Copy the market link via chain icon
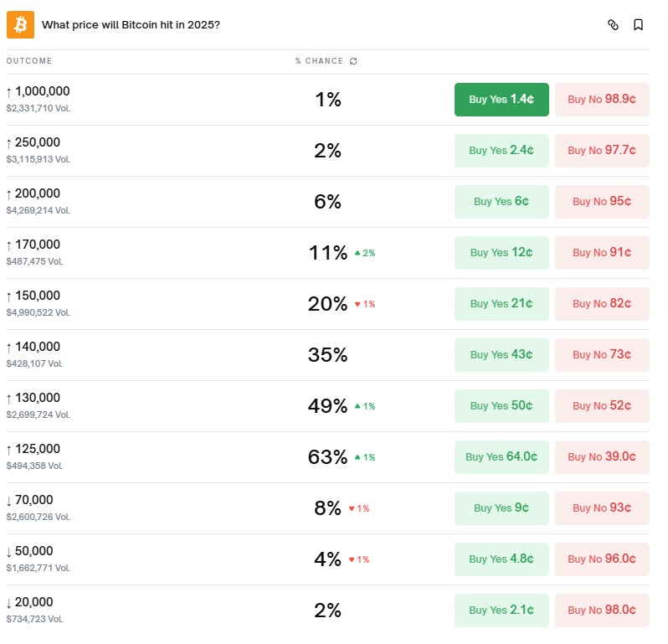The width and height of the screenshot is (668, 644). pyautogui.click(x=613, y=25)
